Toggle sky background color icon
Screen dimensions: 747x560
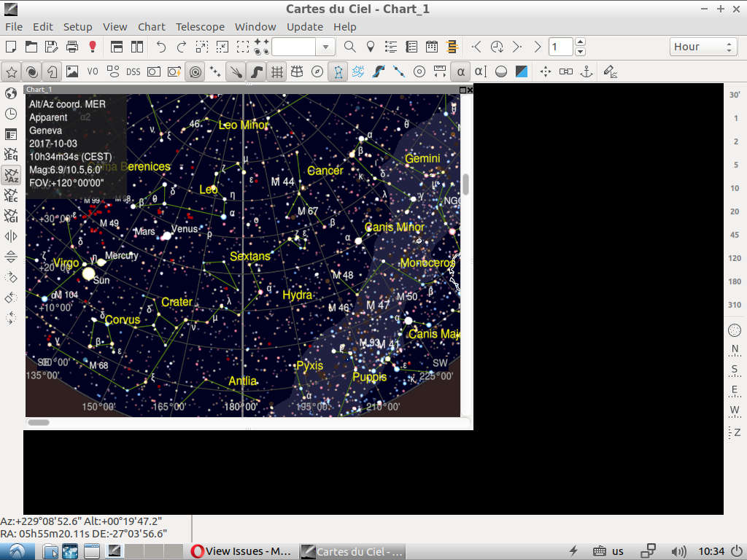point(522,72)
